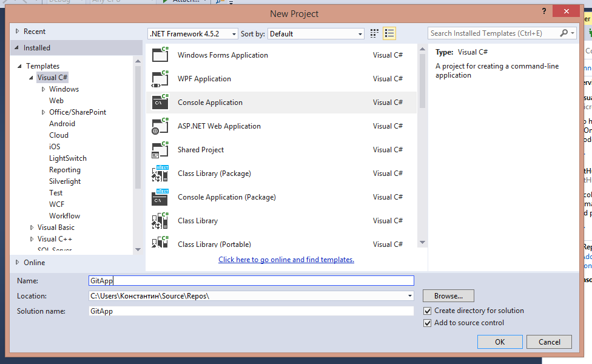Switch to small icons view
Viewport: 592px width, 364px height.
[x=375, y=33]
